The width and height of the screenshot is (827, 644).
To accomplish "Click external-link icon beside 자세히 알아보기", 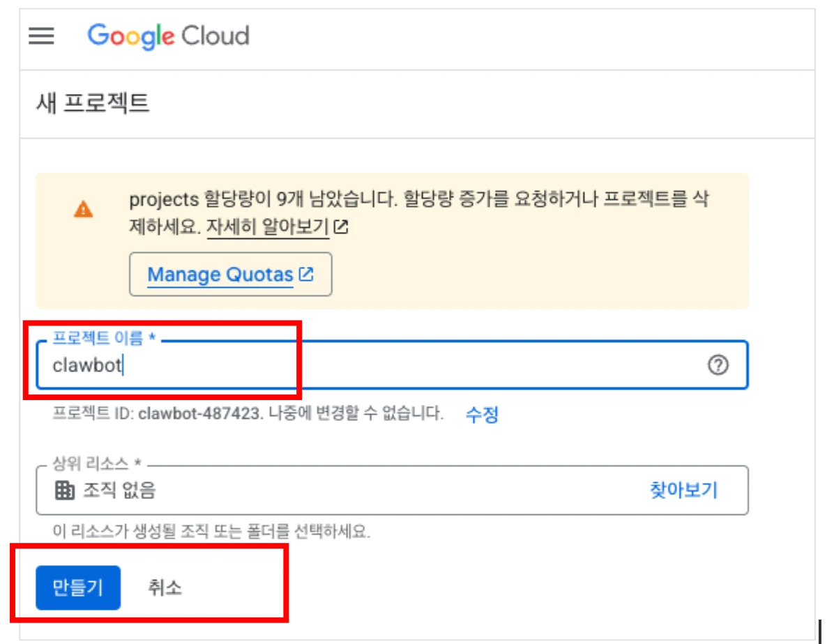I will (x=341, y=227).
